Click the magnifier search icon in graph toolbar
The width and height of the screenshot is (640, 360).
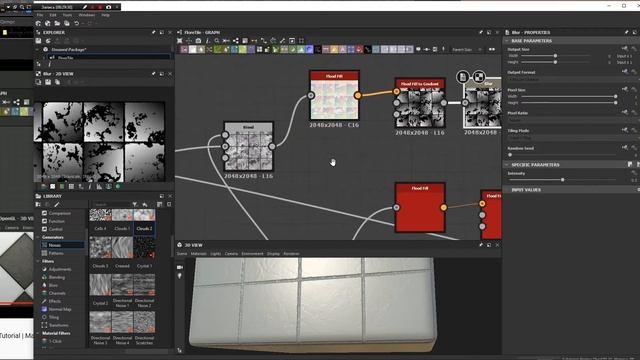tap(217, 41)
